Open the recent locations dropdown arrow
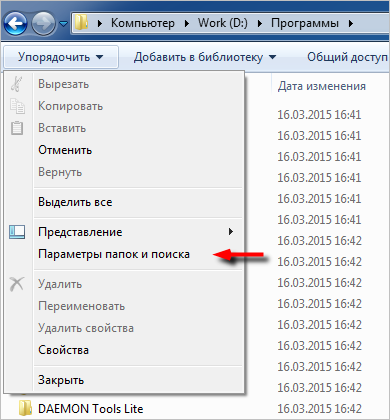Screen dimensions: 390x420 [63, 24]
